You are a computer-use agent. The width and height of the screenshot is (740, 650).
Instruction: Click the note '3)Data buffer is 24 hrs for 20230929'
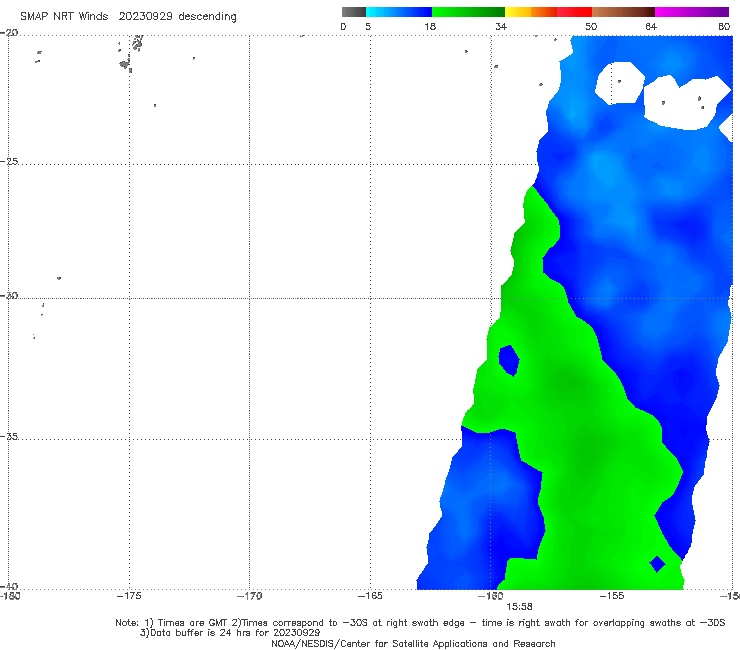click(230, 633)
